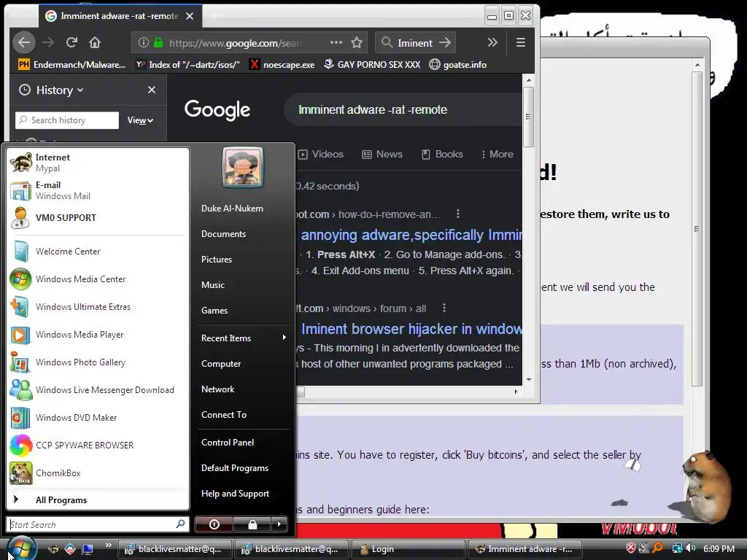Image resolution: width=747 pixels, height=560 pixels.
Task: Open options for second search result
Action: (444, 308)
